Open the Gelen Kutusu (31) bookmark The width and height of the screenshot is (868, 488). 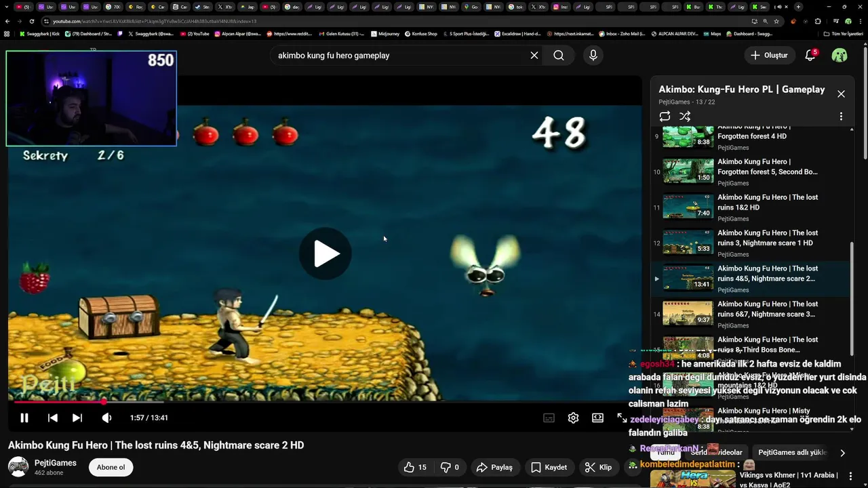341,33
